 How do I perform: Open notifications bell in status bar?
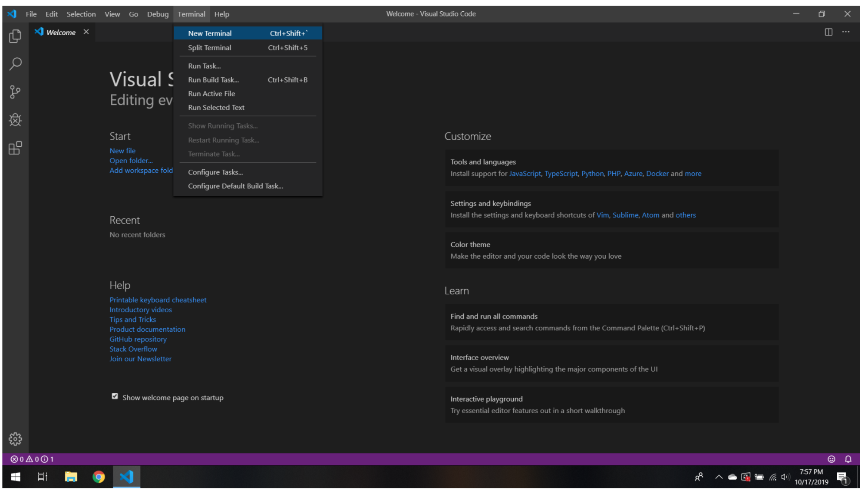pyautogui.click(x=848, y=459)
